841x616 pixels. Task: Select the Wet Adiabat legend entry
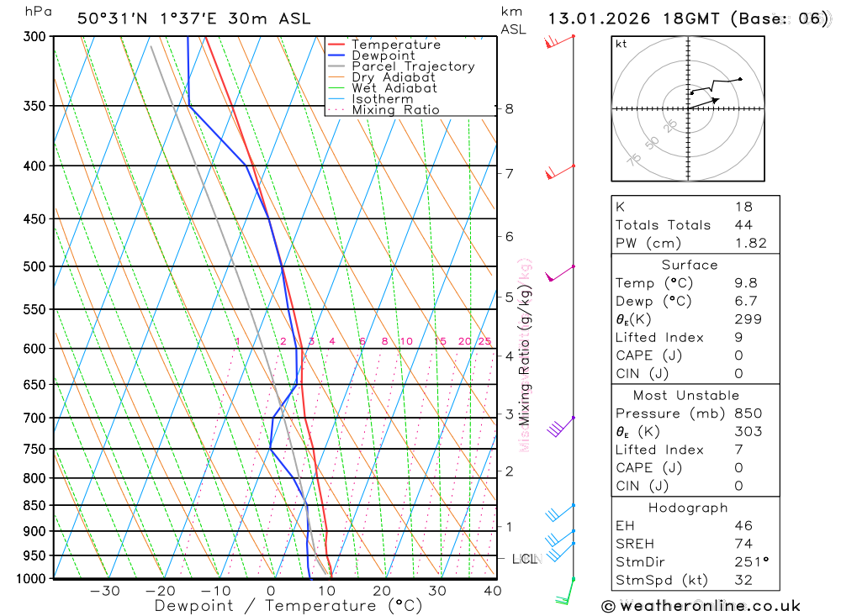tap(394, 88)
